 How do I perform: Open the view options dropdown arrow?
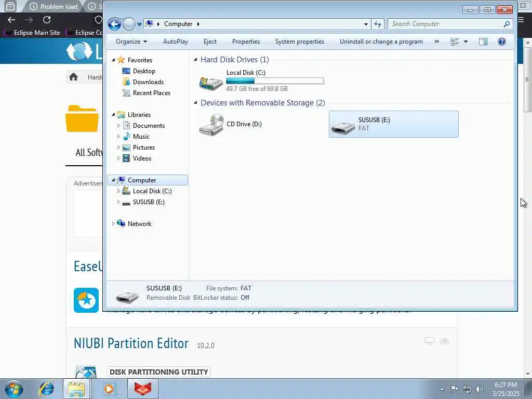pyautogui.click(x=466, y=42)
